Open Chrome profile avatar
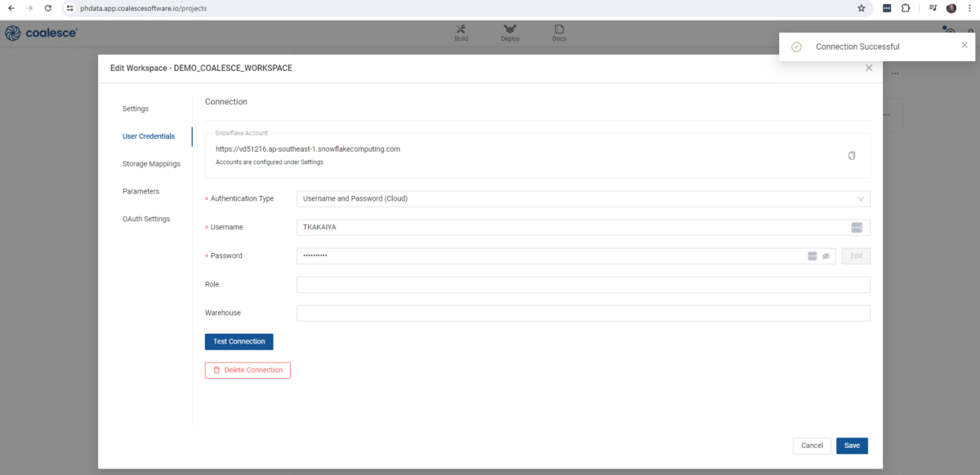The width and height of the screenshot is (980, 475). [951, 8]
